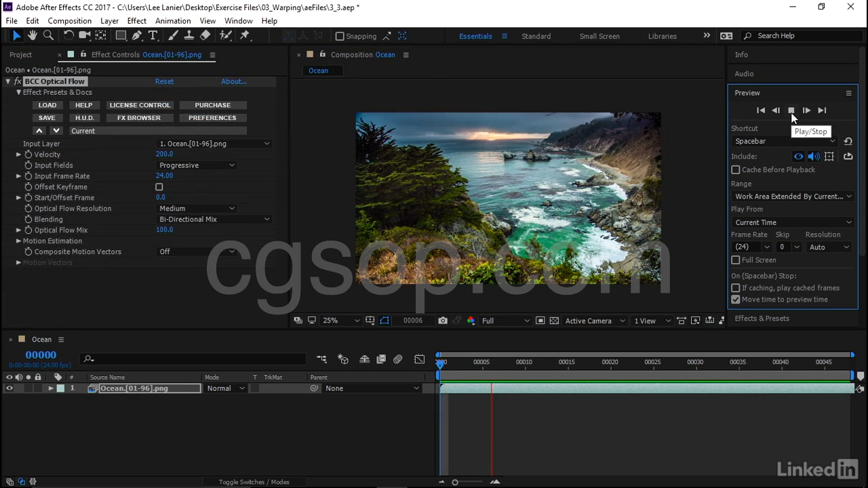Switch to the Standard workspace
The height and width of the screenshot is (488, 868).
click(536, 36)
